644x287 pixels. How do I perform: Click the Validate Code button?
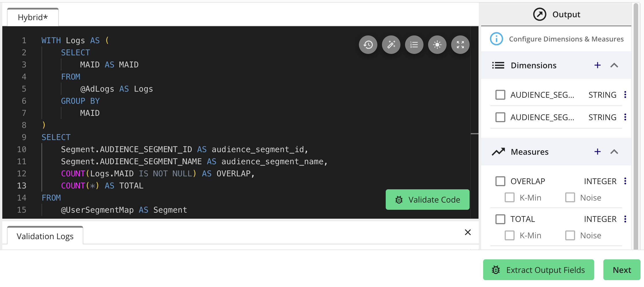[x=427, y=200]
